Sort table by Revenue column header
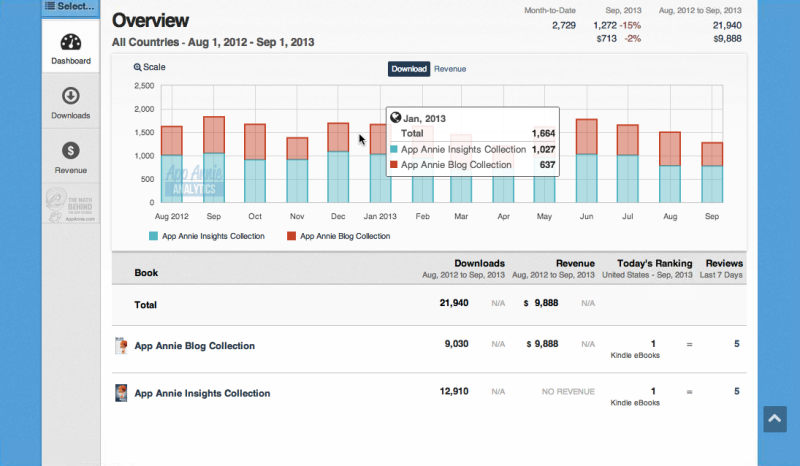This screenshot has height=466, width=800. click(575, 263)
